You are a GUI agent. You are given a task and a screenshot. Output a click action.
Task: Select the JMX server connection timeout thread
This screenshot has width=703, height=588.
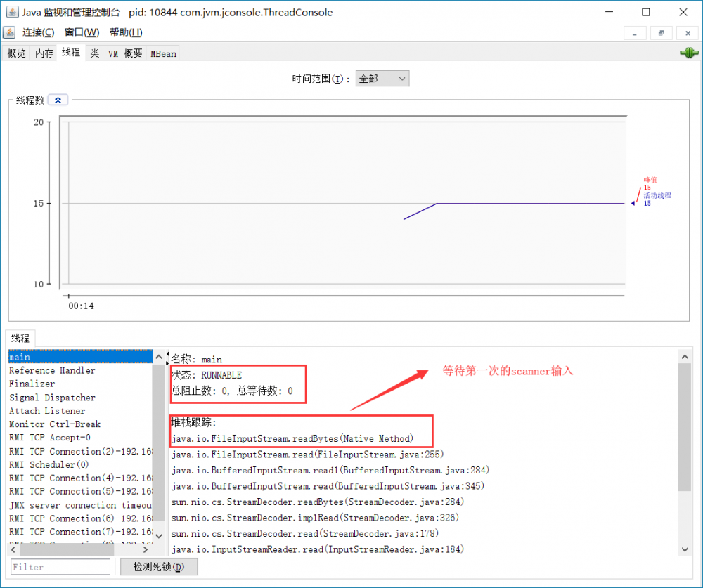click(x=77, y=504)
